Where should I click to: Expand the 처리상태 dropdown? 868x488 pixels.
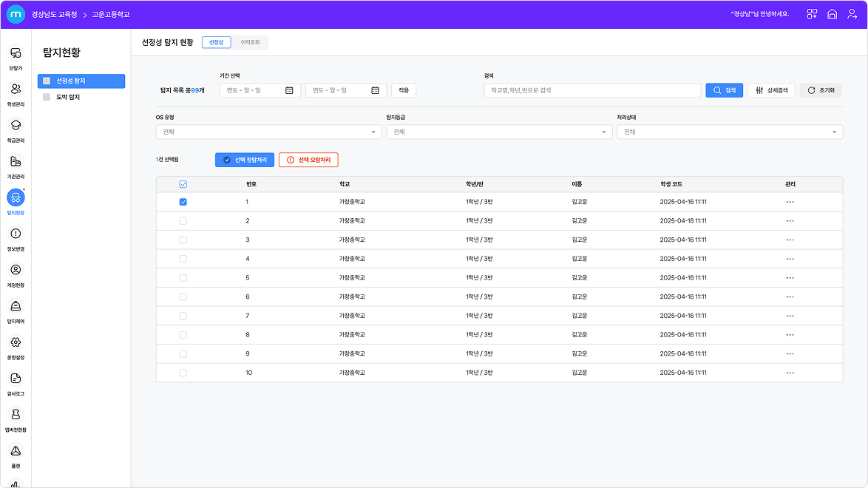[x=730, y=132]
